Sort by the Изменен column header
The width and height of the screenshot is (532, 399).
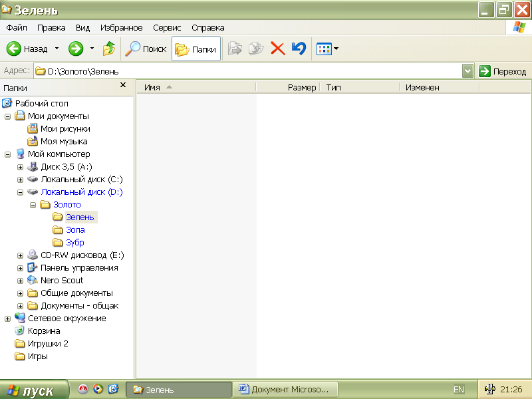(440, 88)
